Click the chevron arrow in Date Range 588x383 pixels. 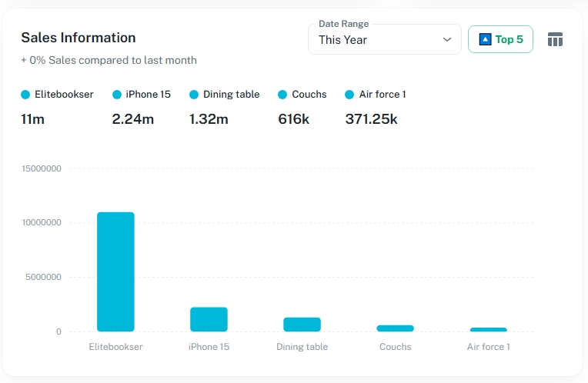click(447, 40)
